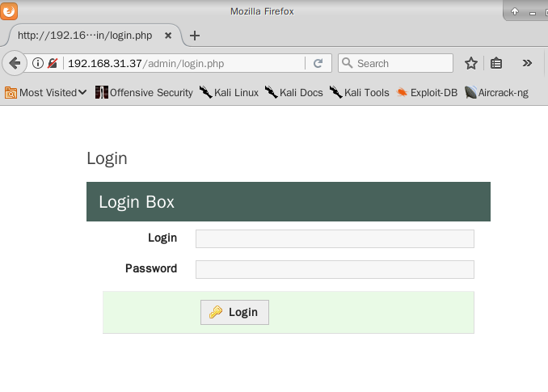The image size is (548, 392).
Task: Submit the form with the Login button
Action: pos(234,312)
